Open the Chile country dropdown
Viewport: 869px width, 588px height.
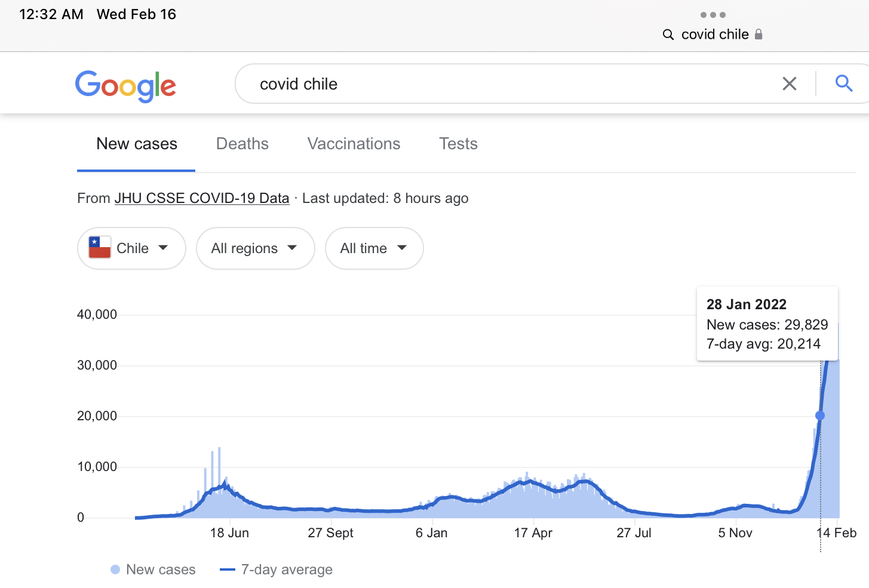131,248
